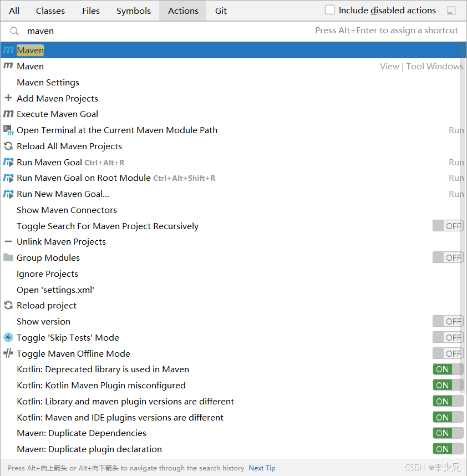
Task: Disable Kotlin Deprecated library is used in Maven
Action: 448,369
